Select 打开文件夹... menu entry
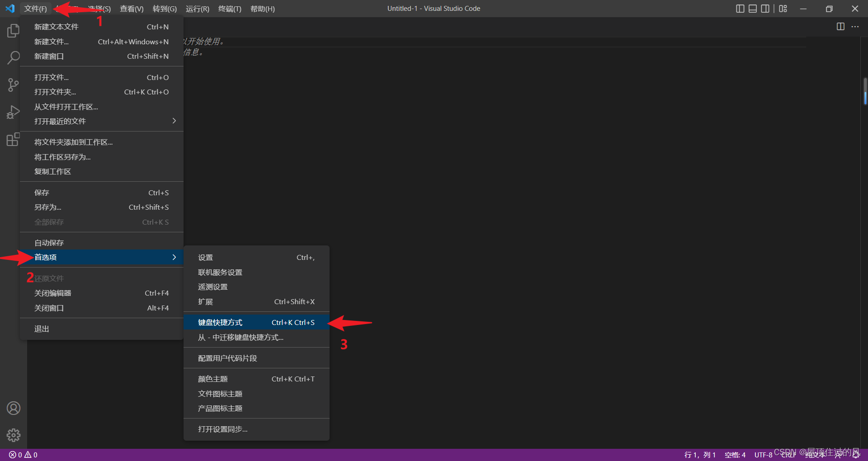 pyautogui.click(x=102, y=92)
